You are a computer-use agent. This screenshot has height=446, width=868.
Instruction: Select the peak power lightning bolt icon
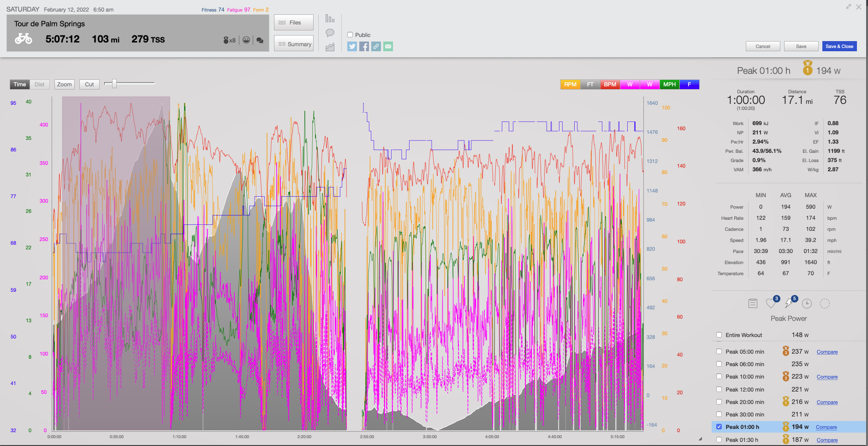point(789,303)
